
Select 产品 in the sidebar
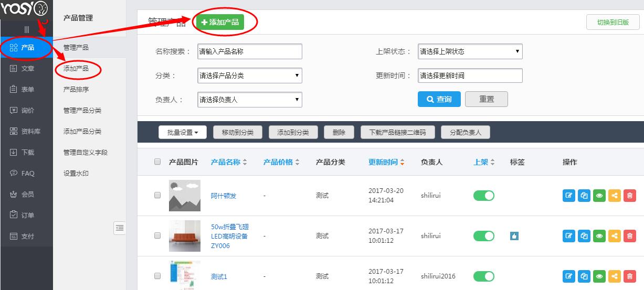pyautogui.click(x=26, y=48)
